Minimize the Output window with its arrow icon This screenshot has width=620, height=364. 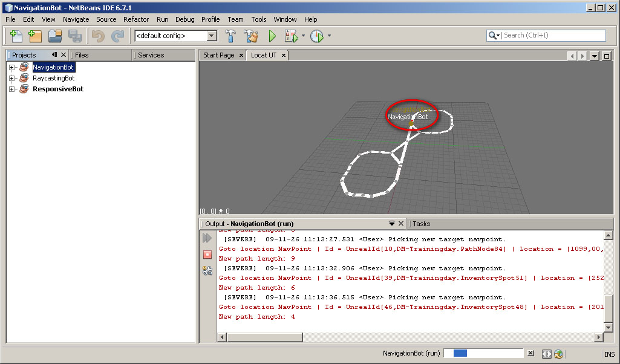[392, 223]
